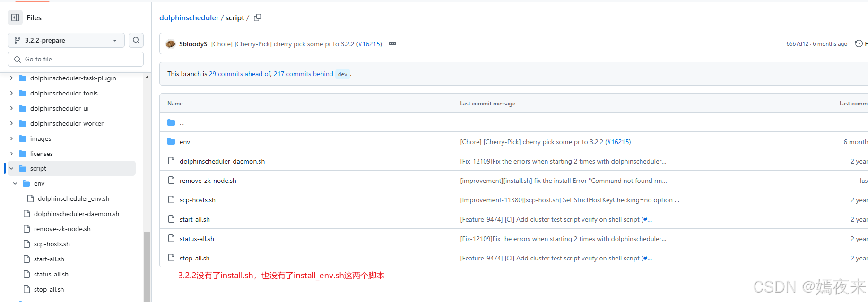Expand dolphinscheduler-worker folder chevron
868x302 pixels.
tap(11, 123)
